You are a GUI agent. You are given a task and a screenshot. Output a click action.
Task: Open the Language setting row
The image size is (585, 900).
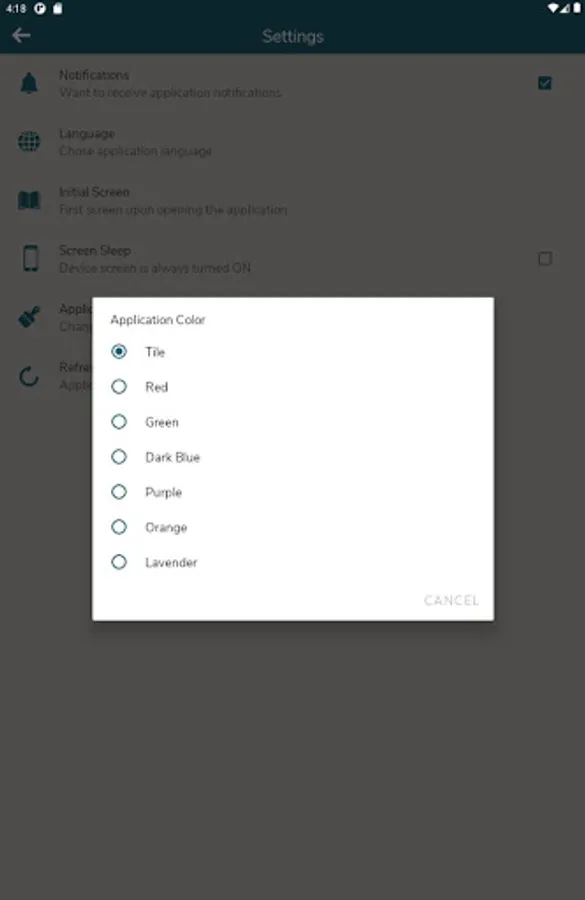[292, 142]
